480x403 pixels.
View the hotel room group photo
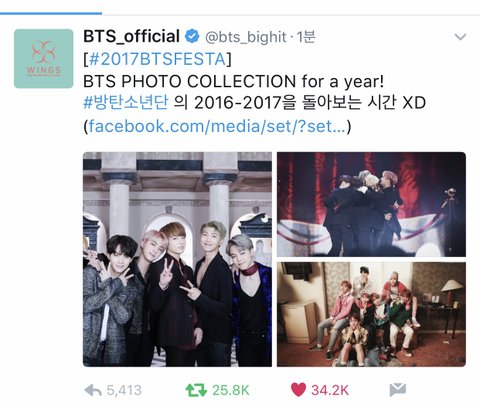tap(371, 314)
